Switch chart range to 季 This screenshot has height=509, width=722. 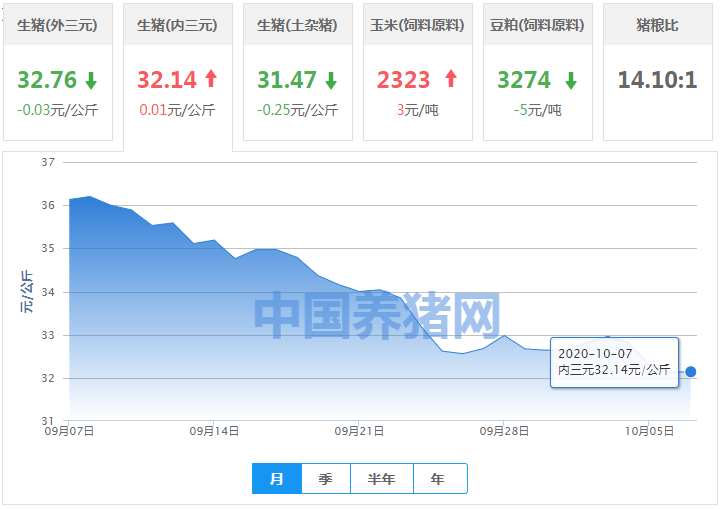(x=326, y=479)
